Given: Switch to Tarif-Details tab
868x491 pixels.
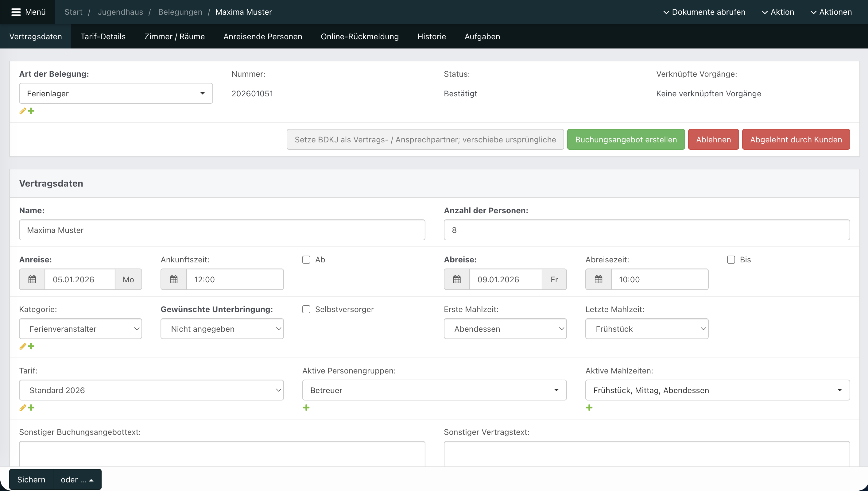Looking at the screenshot, I should pos(103,37).
